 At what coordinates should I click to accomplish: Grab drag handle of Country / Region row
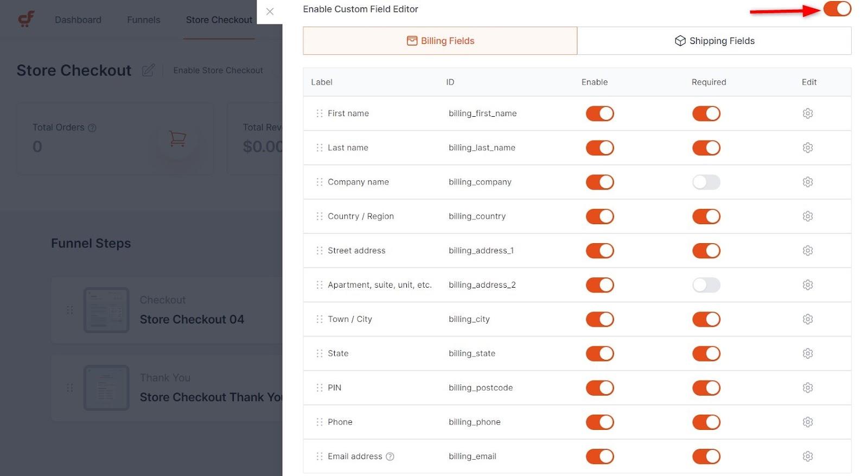(x=319, y=216)
